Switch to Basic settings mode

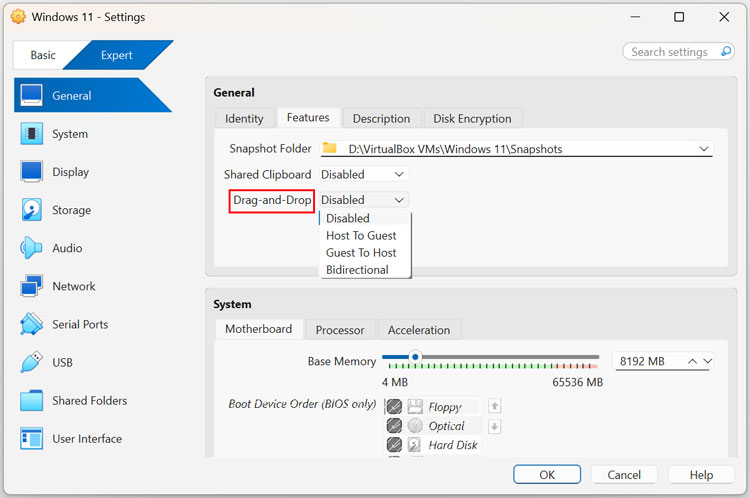pyautogui.click(x=43, y=55)
